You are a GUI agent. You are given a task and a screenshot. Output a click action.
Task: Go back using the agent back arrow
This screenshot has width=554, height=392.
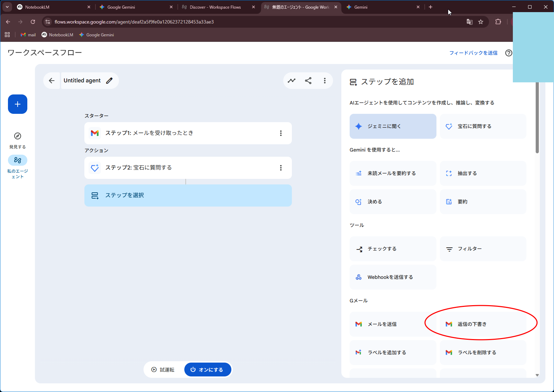(52, 81)
